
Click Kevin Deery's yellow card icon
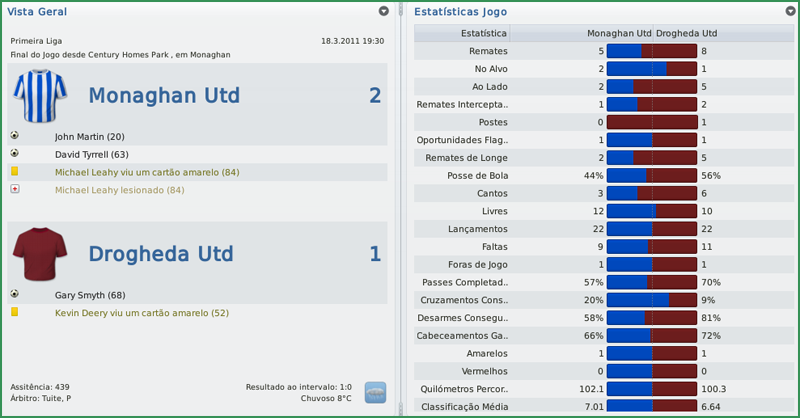(15, 313)
